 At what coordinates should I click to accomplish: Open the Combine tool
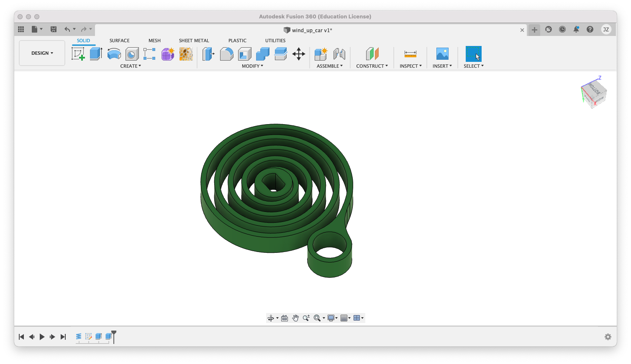(263, 54)
